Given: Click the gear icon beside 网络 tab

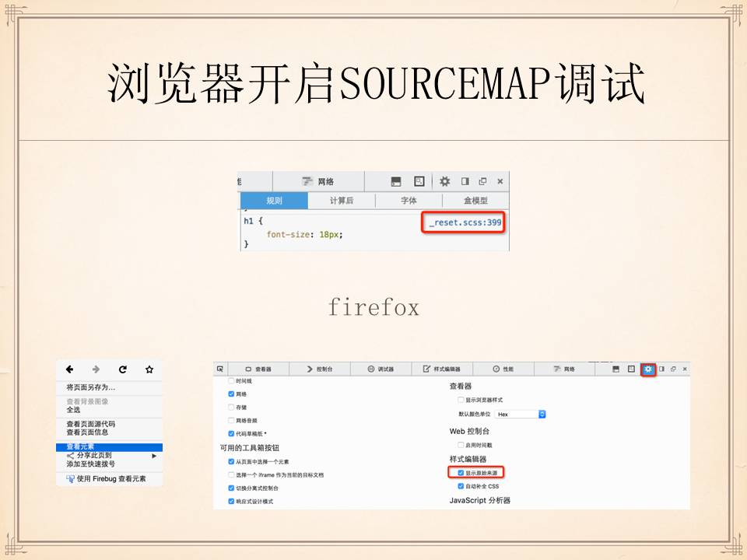Looking at the screenshot, I should click(444, 181).
